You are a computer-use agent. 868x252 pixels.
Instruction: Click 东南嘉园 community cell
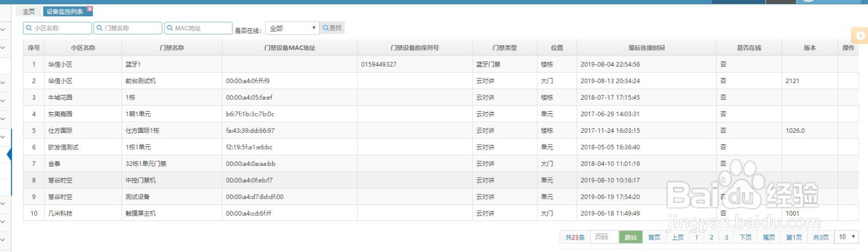[83, 114]
